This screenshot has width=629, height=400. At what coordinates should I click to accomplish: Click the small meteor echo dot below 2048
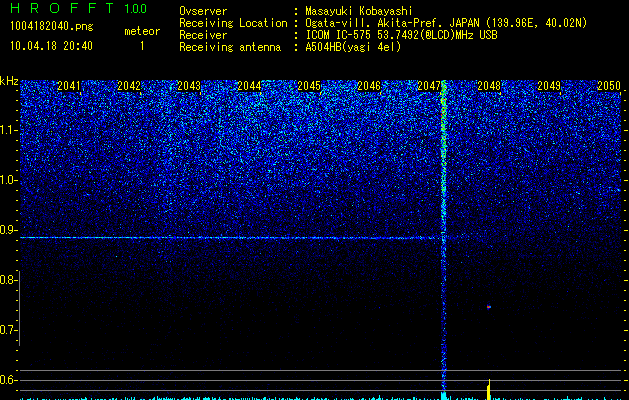489,307
